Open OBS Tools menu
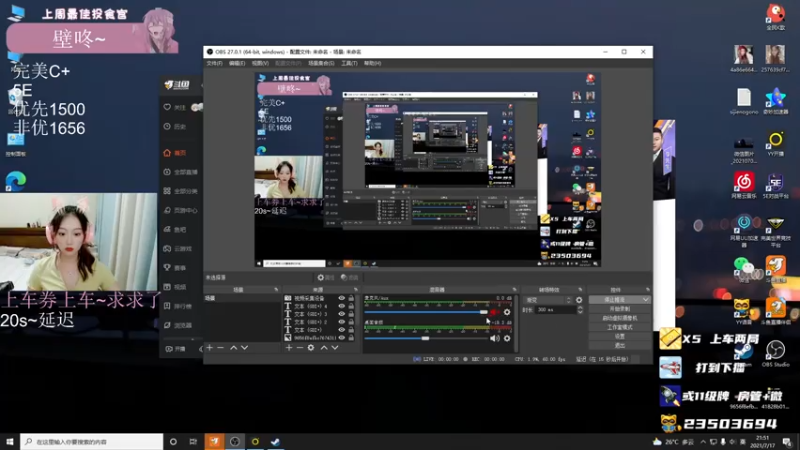 [x=349, y=63]
